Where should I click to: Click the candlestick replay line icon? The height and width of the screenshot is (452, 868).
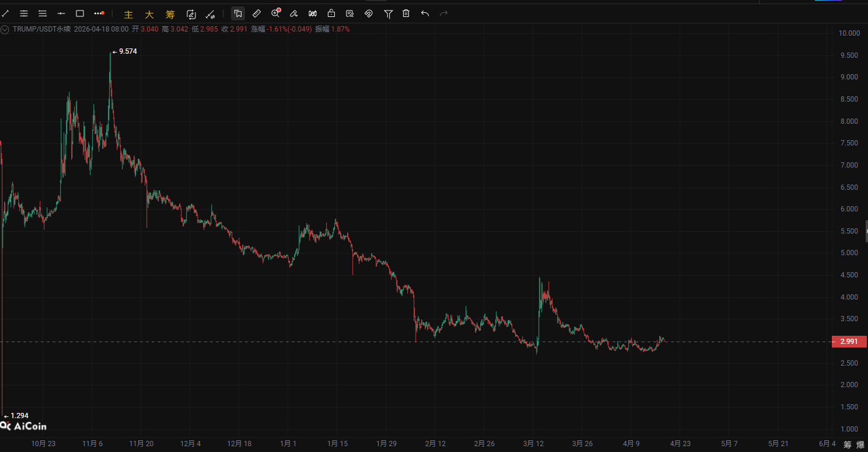click(210, 13)
